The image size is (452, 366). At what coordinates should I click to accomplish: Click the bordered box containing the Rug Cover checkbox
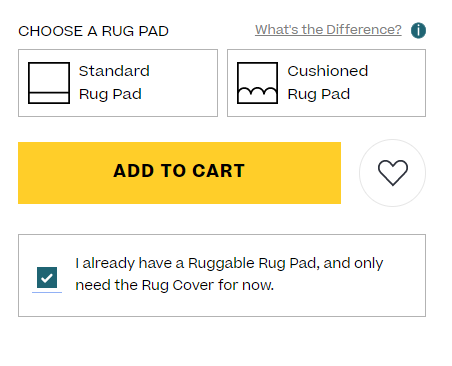(222, 275)
